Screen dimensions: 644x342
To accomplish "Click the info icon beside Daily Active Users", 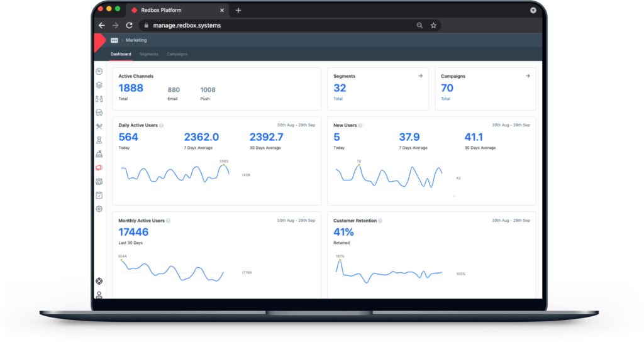I will [162, 126].
